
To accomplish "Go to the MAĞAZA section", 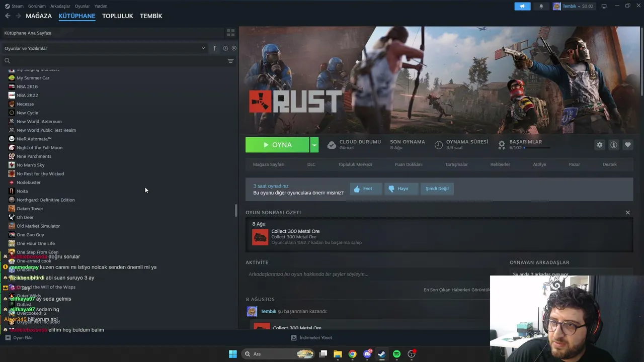I will 39,16.
